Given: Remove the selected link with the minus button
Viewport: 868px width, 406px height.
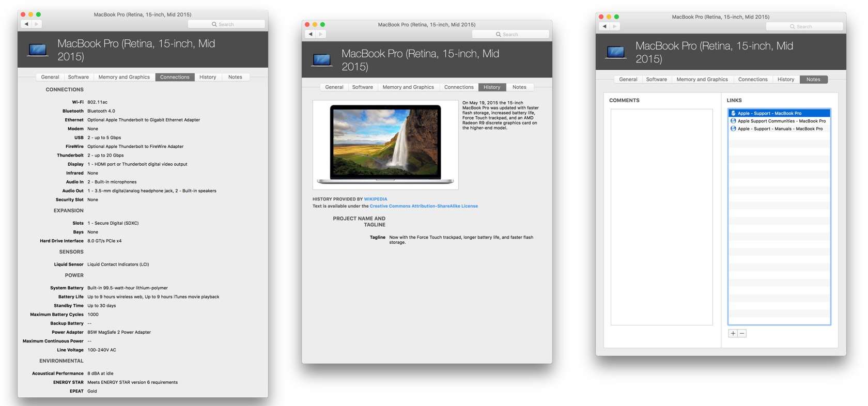Looking at the screenshot, I should coord(742,334).
